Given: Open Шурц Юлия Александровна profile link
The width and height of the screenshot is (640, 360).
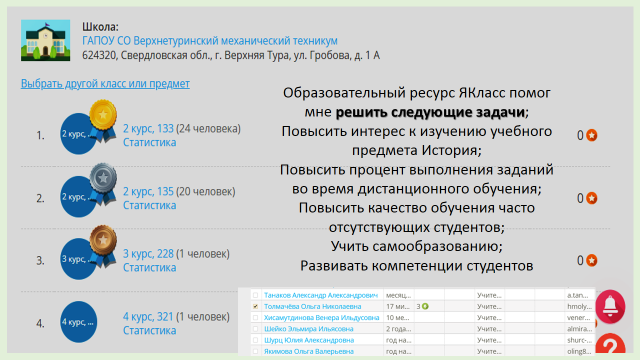Looking at the screenshot, I should 309,340.
